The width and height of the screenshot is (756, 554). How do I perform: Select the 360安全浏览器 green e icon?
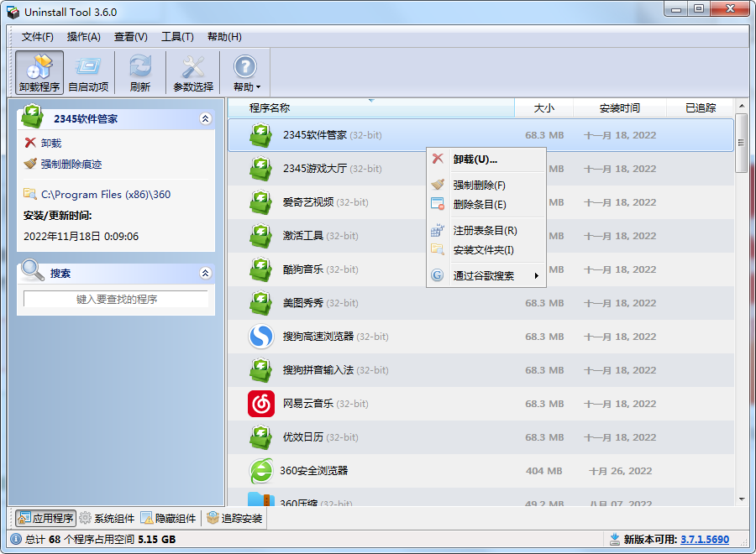261,471
